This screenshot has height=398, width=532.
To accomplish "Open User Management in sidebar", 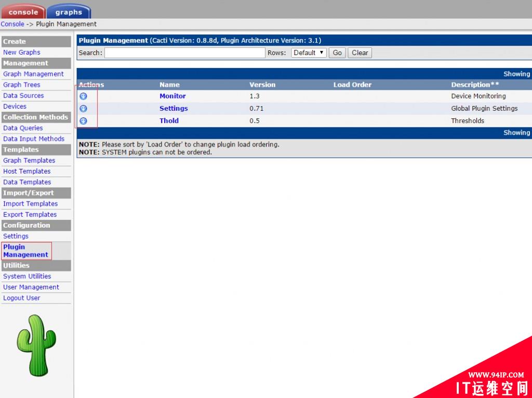I will [x=31, y=287].
